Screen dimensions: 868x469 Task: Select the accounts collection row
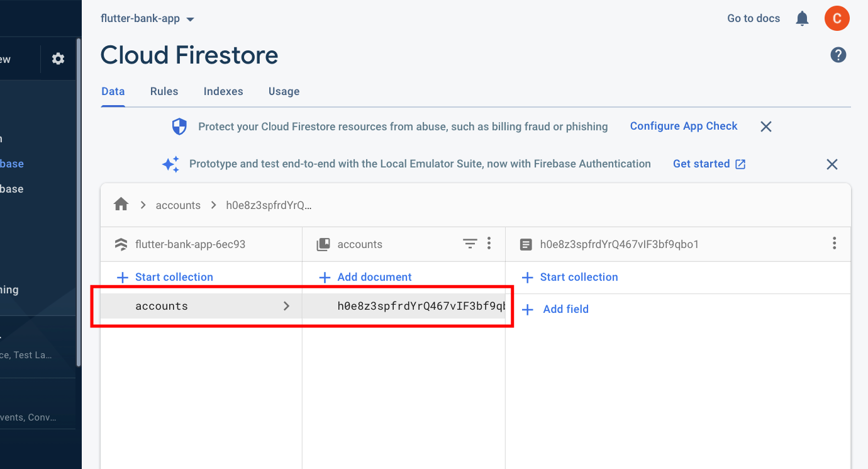(201, 306)
